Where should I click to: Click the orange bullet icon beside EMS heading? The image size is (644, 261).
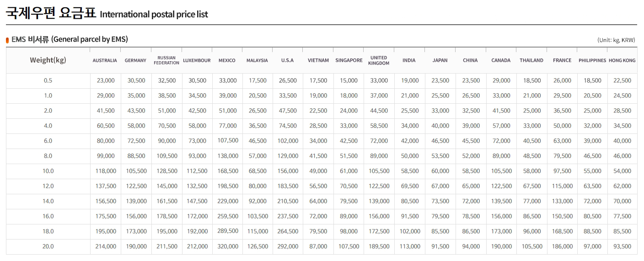(x=7, y=40)
